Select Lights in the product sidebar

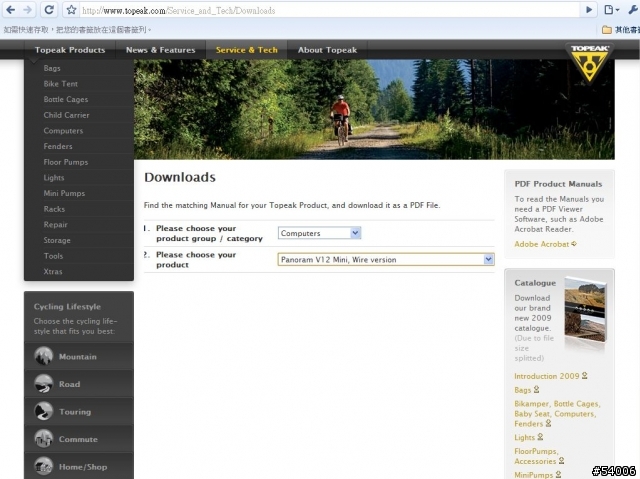pos(54,177)
